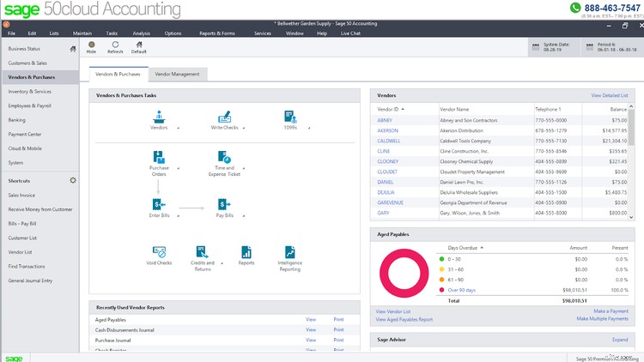Viewport: 644px width, 362px height.
Task: Go to Inventory & Services in sidebar
Action: 29,92
